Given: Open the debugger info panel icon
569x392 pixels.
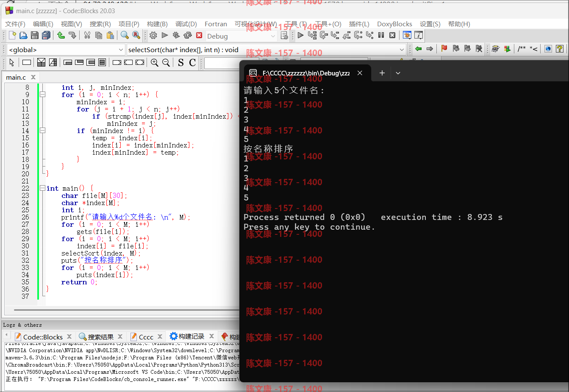Looking at the screenshot, I should [419, 35].
